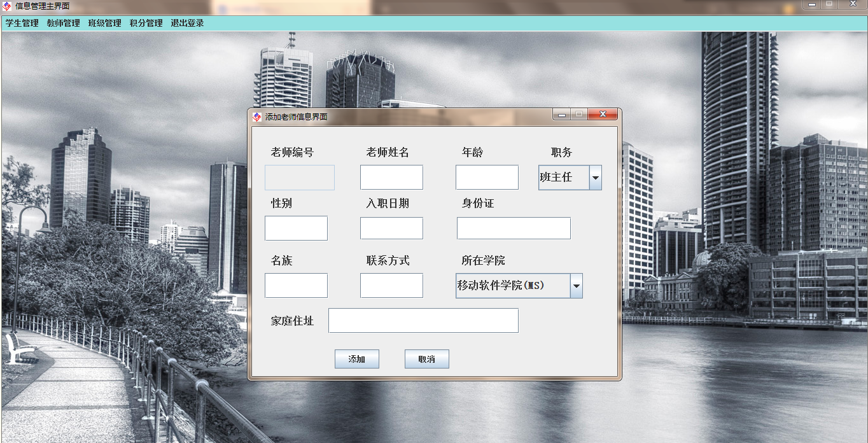Click the 性别 label text
Viewport: 868px width, 443px height.
(282, 204)
